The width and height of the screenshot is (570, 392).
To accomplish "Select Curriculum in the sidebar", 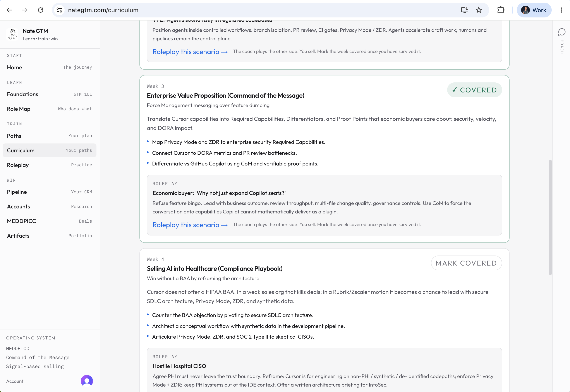I will click(x=49, y=150).
